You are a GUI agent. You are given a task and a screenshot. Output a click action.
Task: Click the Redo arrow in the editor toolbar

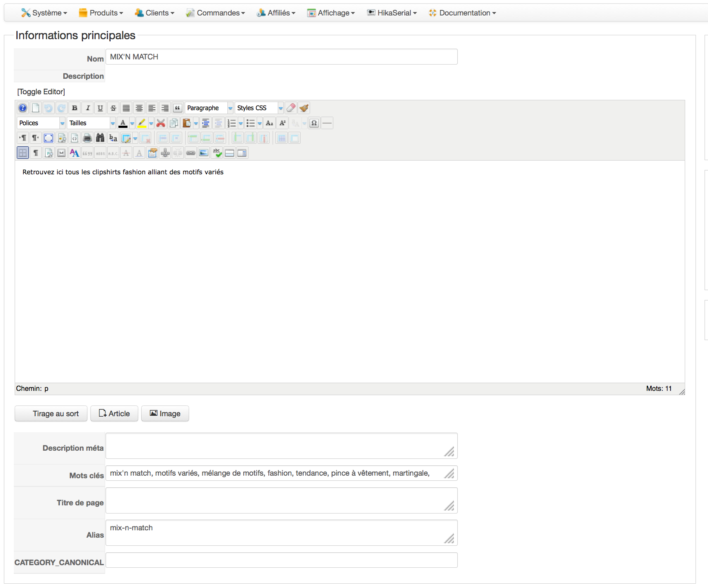tap(62, 108)
